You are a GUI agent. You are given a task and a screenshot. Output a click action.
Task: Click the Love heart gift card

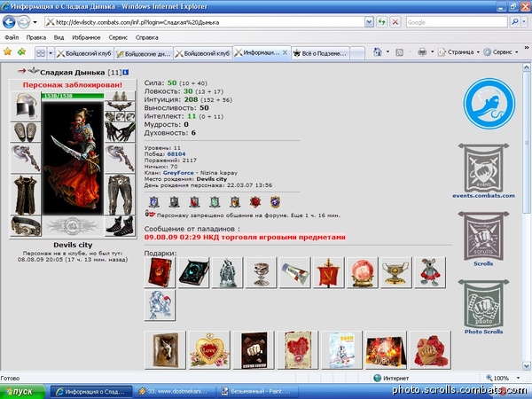(209, 350)
